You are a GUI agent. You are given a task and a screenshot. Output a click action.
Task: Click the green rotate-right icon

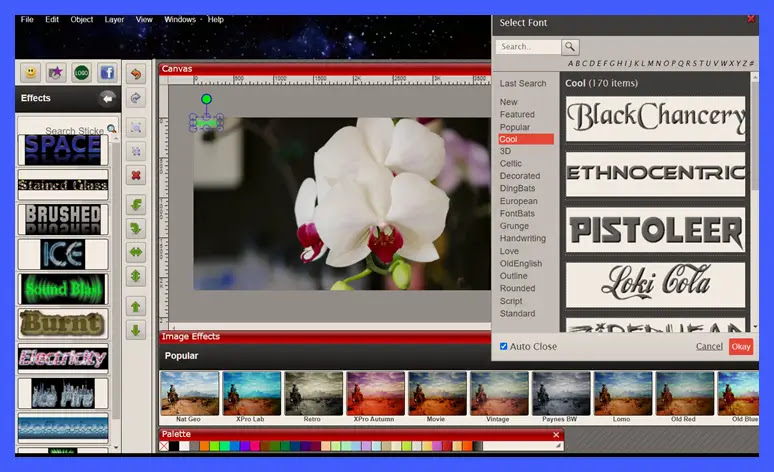[136, 229]
